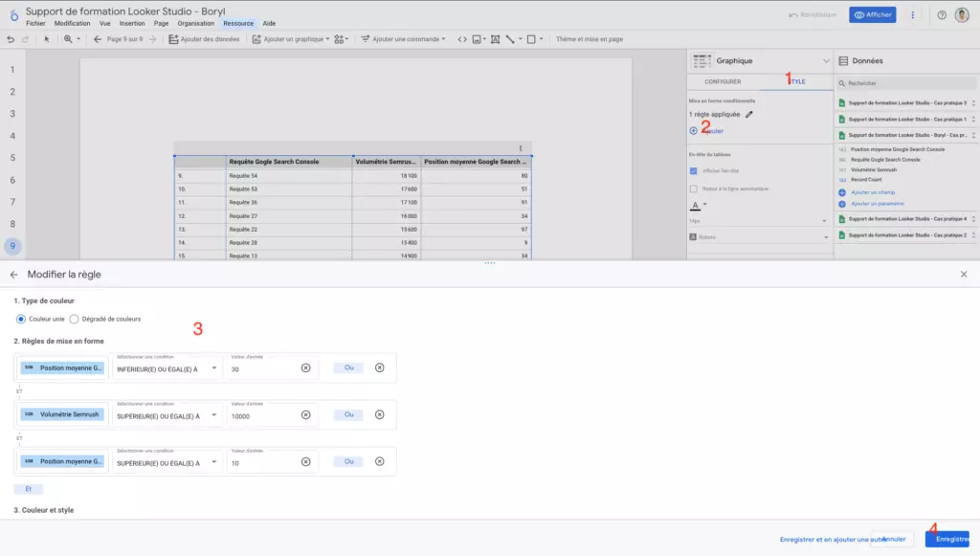This screenshot has width=980, height=556.
Task: Select the Dégradé de couleurs radio button
Action: point(75,320)
